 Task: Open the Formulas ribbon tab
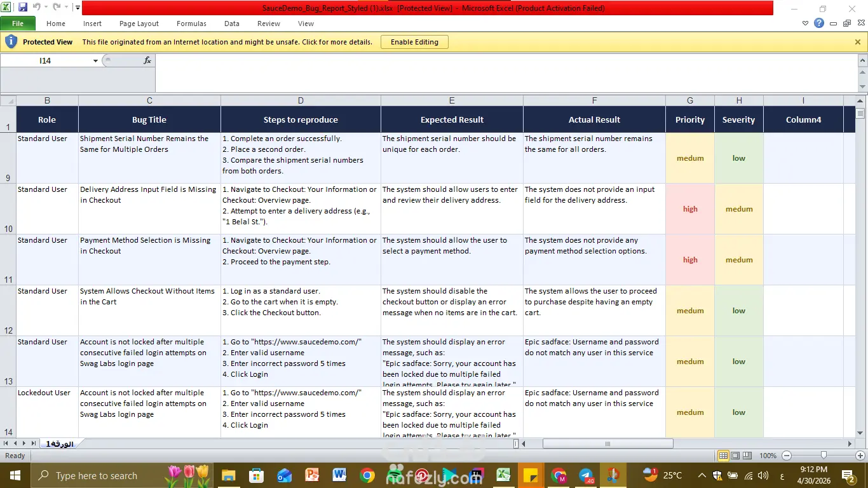(191, 24)
